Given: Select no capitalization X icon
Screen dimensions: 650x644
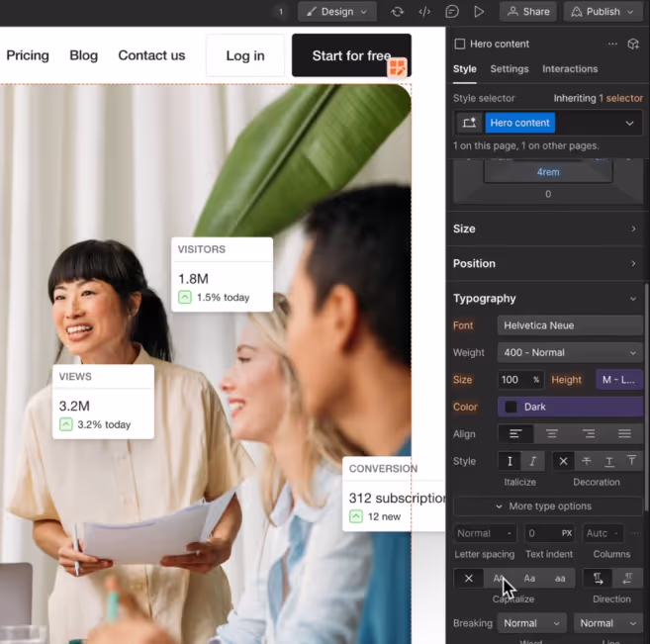Looking at the screenshot, I should [469, 579].
